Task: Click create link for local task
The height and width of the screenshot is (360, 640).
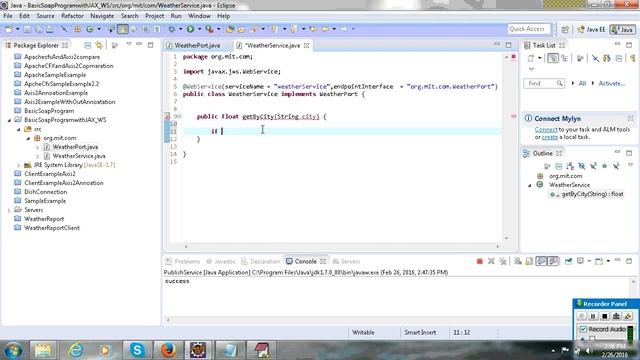Action: (x=550, y=137)
